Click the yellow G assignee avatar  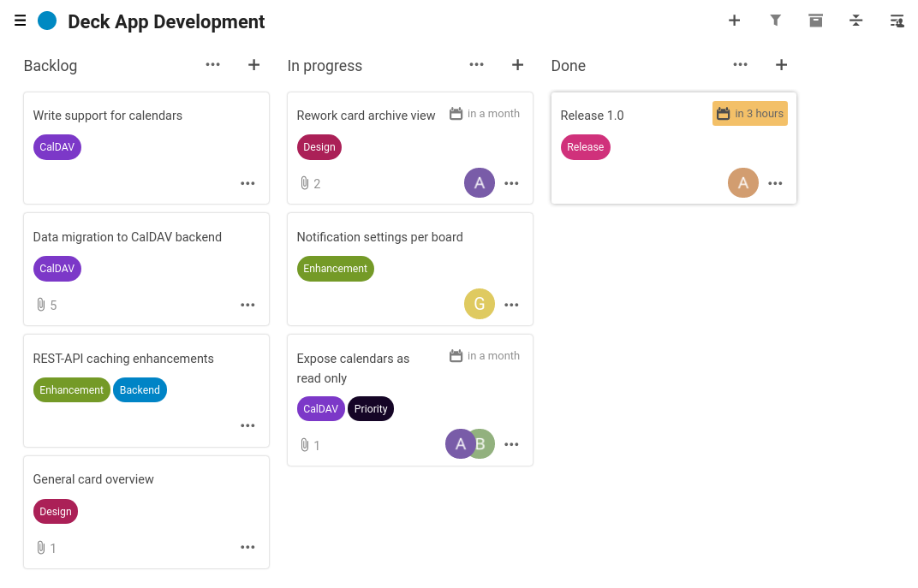(480, 304)
